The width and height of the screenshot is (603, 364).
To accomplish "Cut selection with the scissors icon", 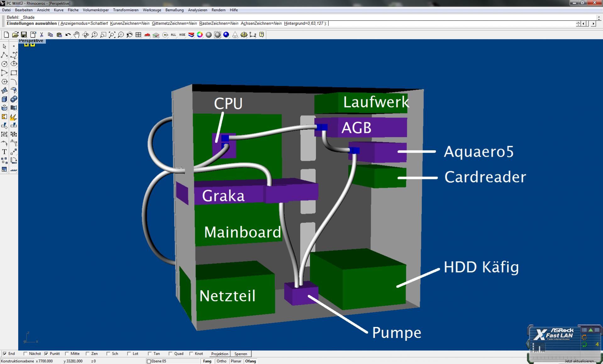I will point(41,35).
